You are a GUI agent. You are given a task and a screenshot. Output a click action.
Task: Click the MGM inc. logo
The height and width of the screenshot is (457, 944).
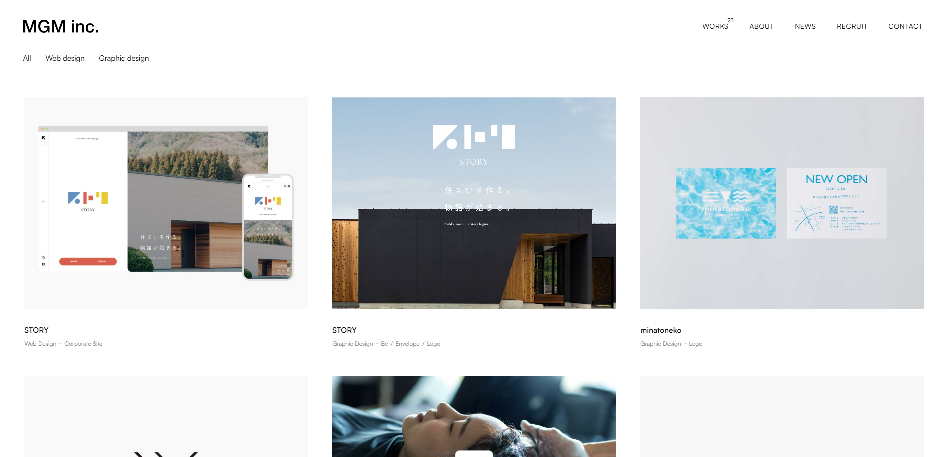point(60,26)
